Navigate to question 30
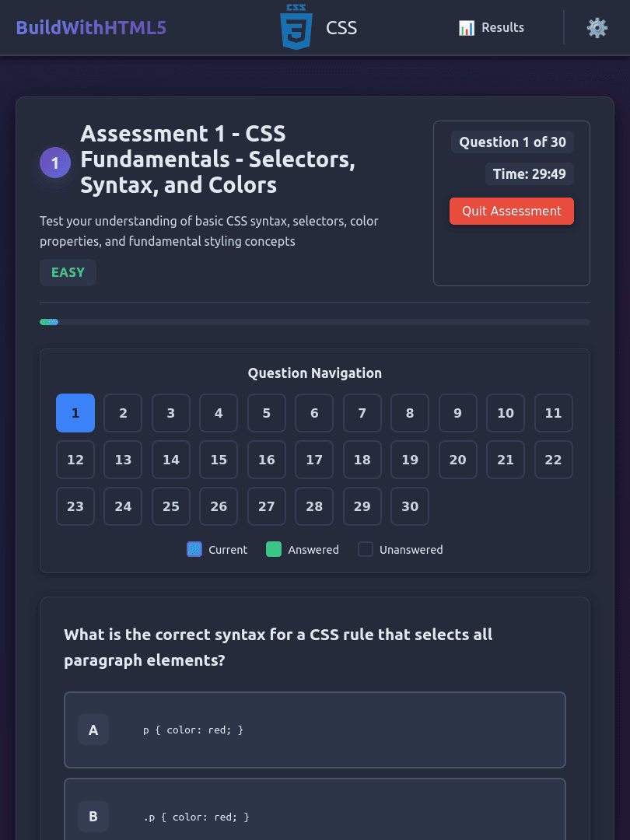The height and width of the screenshot is (840, 630). tap(410, 506)
